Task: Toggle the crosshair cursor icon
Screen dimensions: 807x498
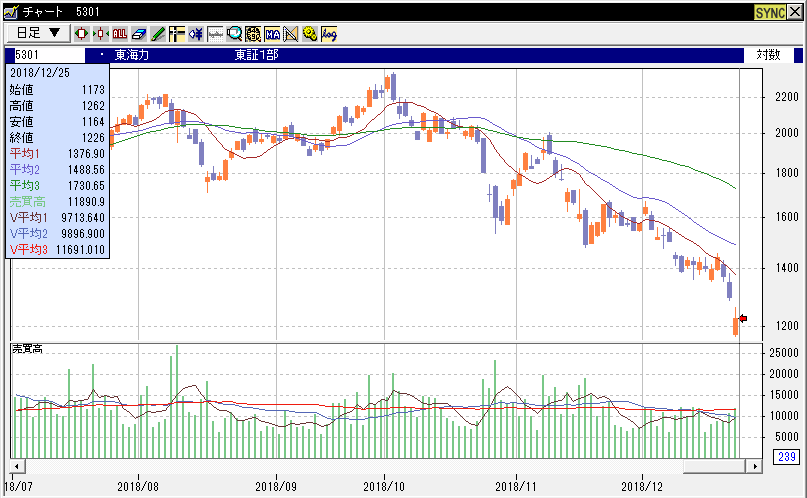Action: point(177,33)
